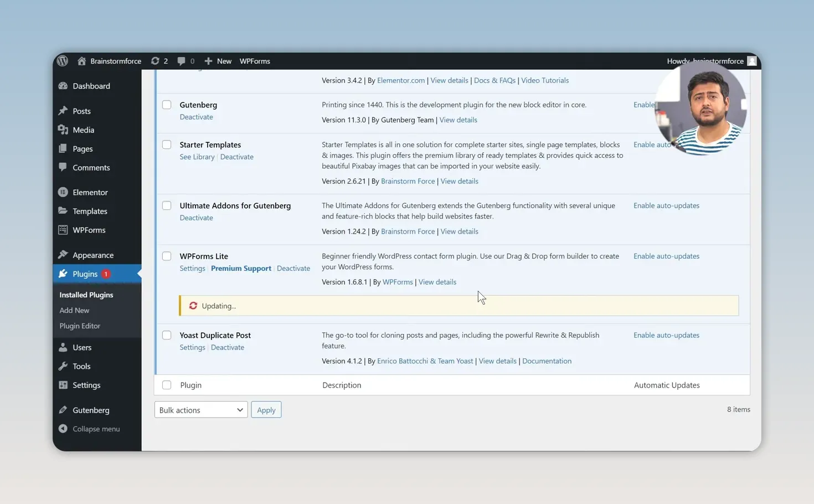This screenshot has width=814, height=504.
Task: Click the user avatar icon in admin bar
Action: coord(751,61)
